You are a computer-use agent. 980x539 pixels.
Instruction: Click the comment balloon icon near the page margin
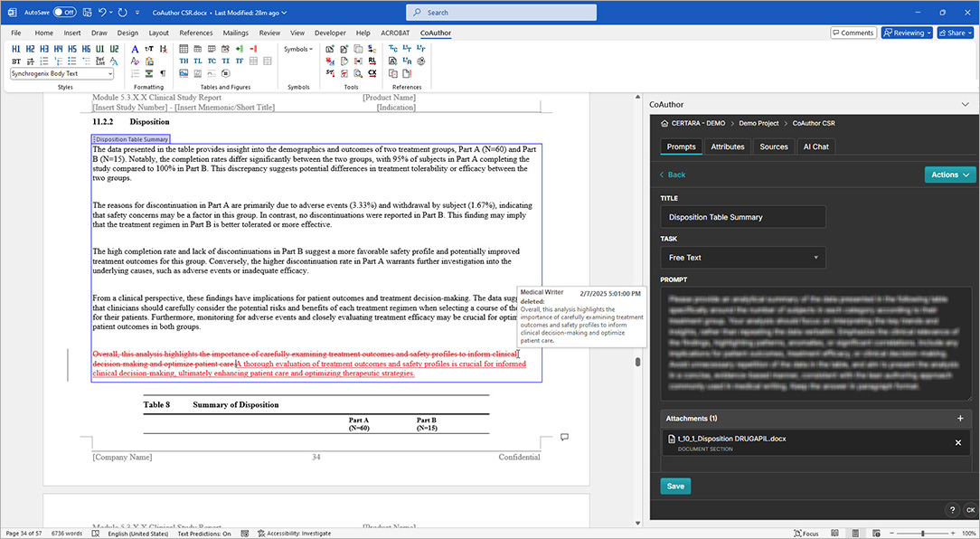coord(564,437)
